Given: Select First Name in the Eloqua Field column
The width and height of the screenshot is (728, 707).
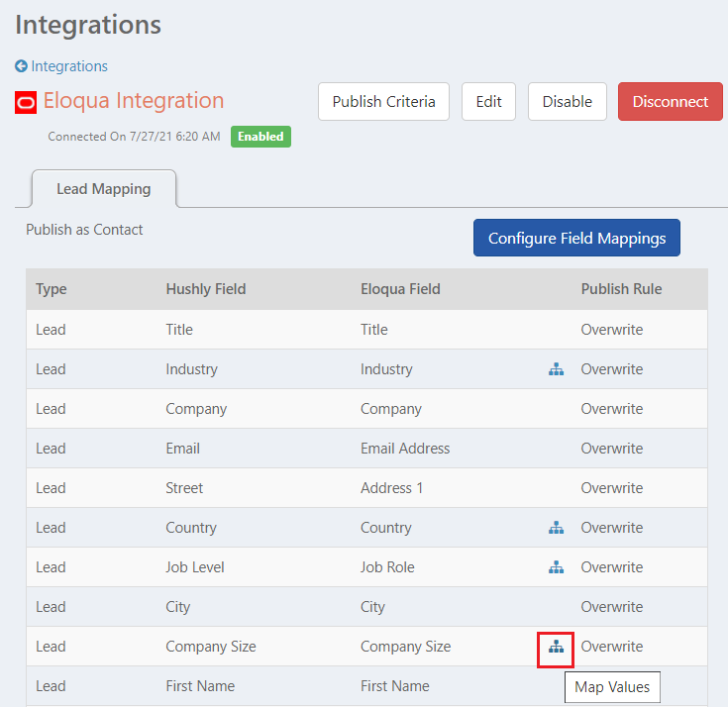Looking at the screenshot, I should point(395,686).
